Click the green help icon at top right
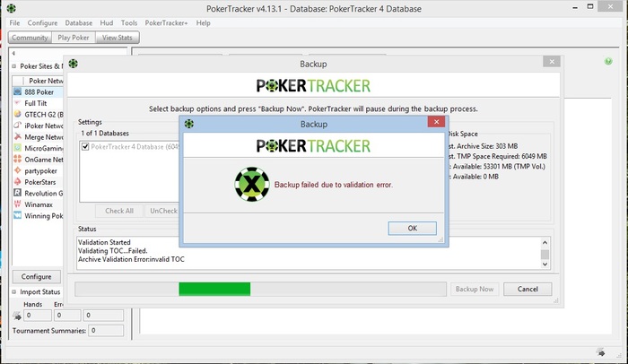This screenshot has height=364, width=628. [608, 61]
